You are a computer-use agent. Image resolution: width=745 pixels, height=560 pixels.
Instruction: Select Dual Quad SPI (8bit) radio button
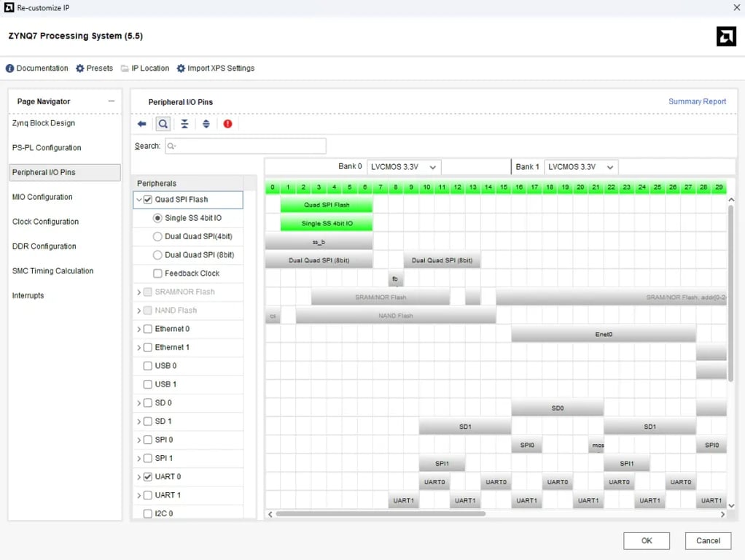point(157,255)
